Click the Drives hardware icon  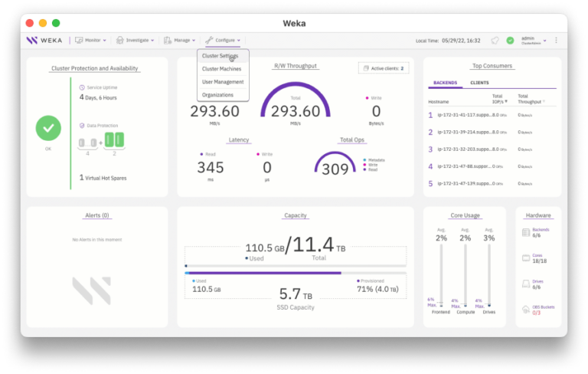(x=526, y=284)
